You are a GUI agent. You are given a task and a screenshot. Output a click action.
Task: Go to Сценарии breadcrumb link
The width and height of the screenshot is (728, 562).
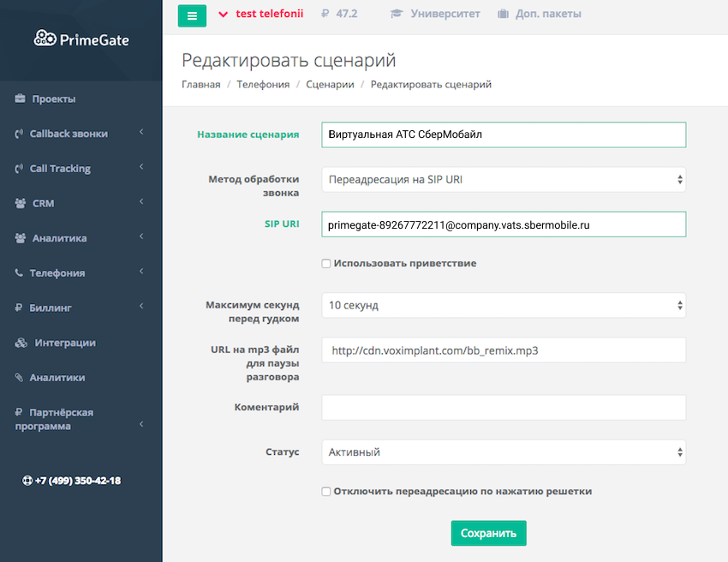click(x=330, y=85)
